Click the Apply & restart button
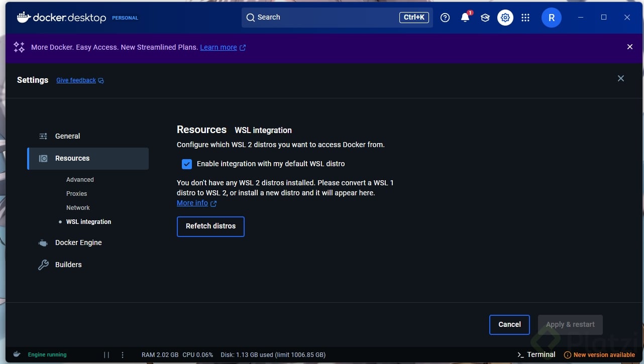This screenshot has height=364, width=644. pos(570,324)
